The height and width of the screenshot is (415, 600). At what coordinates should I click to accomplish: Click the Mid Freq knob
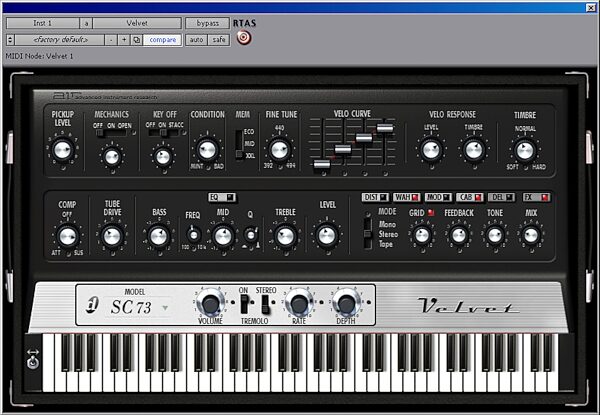(194, 234)
